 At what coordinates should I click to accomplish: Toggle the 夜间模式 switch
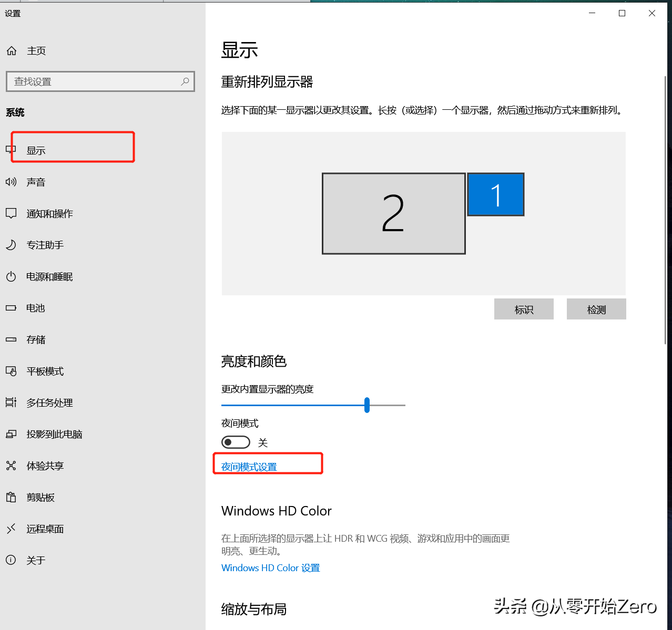point(236,442)
